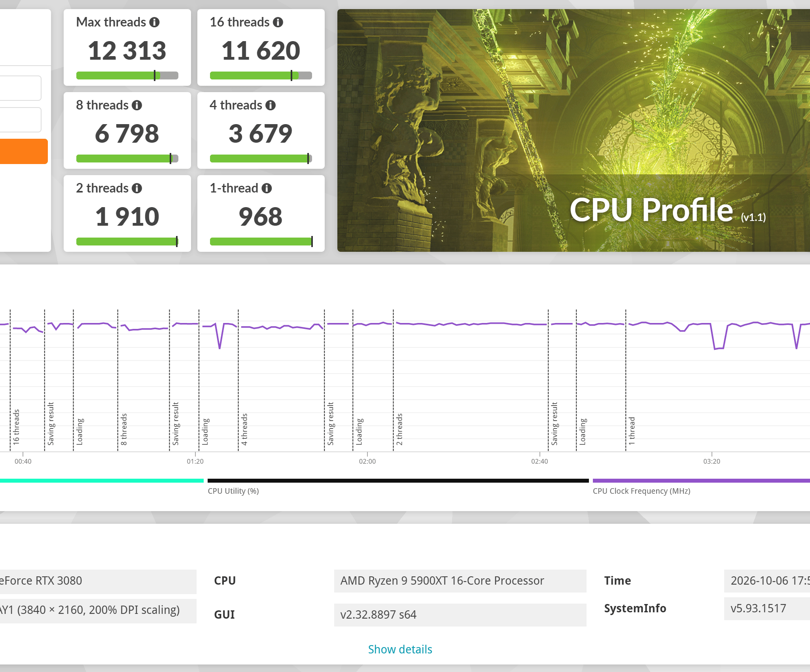
Task: Click the first Saving result chart marker
Action: pyautogui.click(x=51, y=424)
